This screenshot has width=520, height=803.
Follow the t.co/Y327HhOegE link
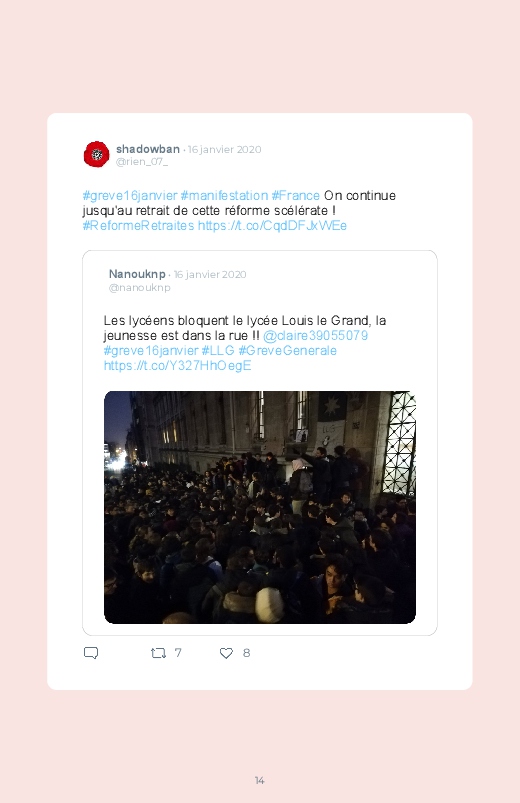click(x=177, y=365)
